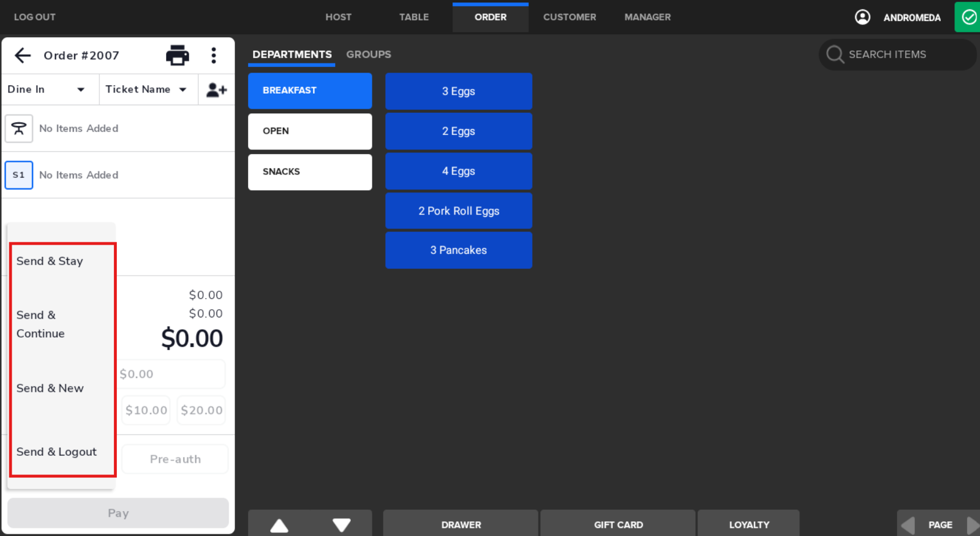Expand the Dine In order type dropdown
The height and width of the screenshot is (536, 980).
46,90
